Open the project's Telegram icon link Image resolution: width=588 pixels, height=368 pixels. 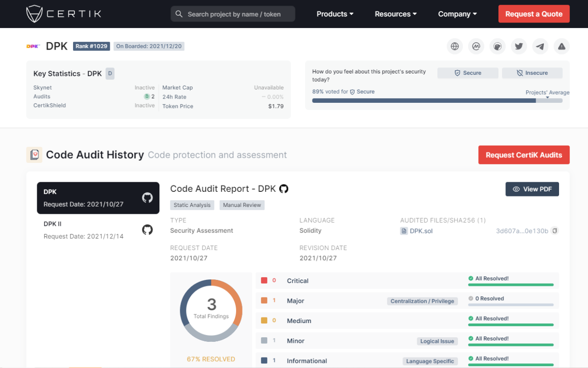pyautogui.click(x=540, y=46)
